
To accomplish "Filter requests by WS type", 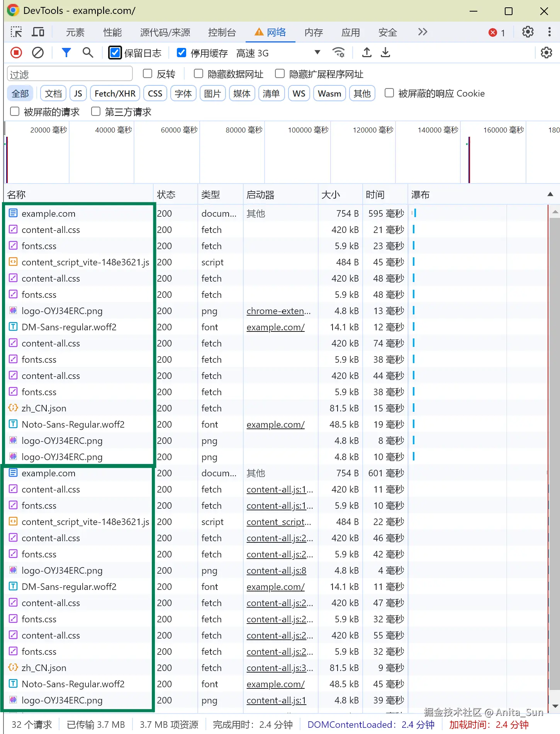I will (299, 93).
